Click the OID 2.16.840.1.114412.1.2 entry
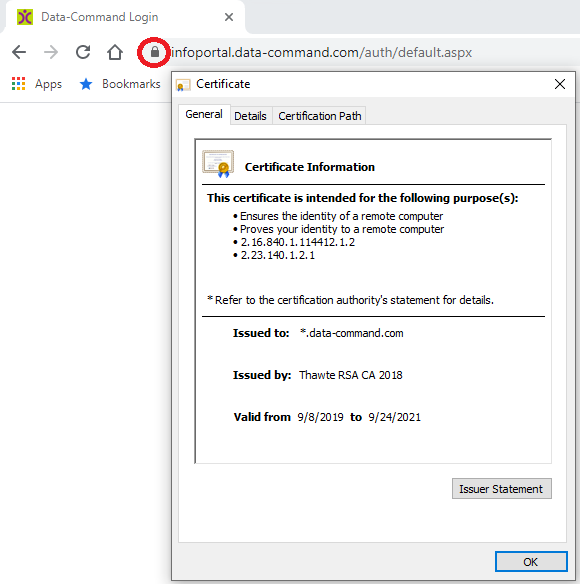The width and height of the screenshot is (580, 584). click(297, 242)
